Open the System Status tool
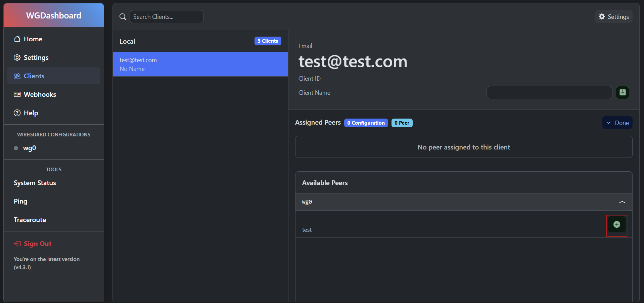 coord(35,183)
